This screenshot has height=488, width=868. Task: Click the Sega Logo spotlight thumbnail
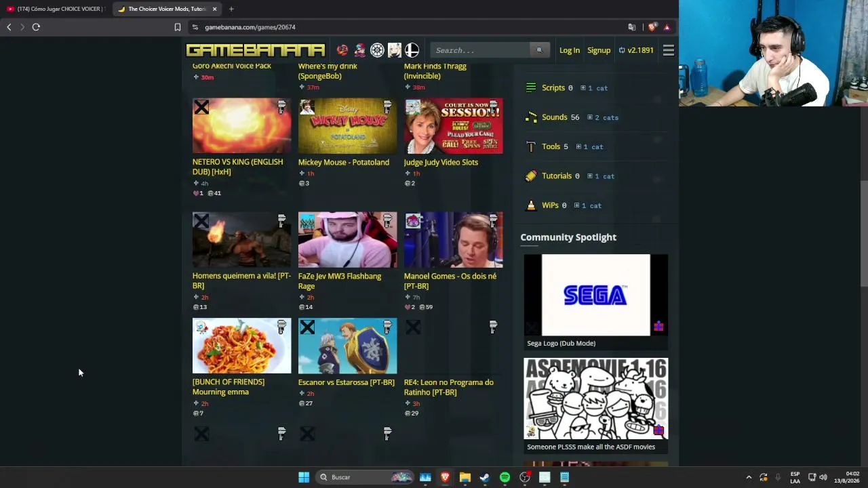click(x=595, y=295)
